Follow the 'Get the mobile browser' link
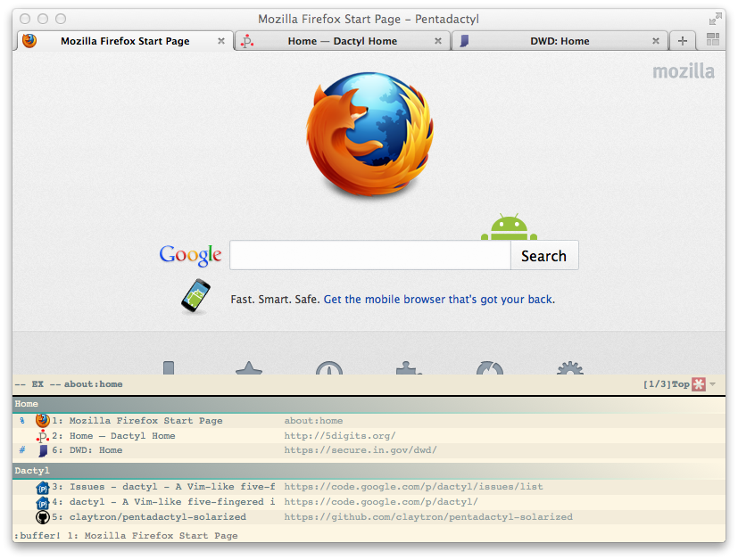Screen dimensions: 738x560 click(439, 300)
